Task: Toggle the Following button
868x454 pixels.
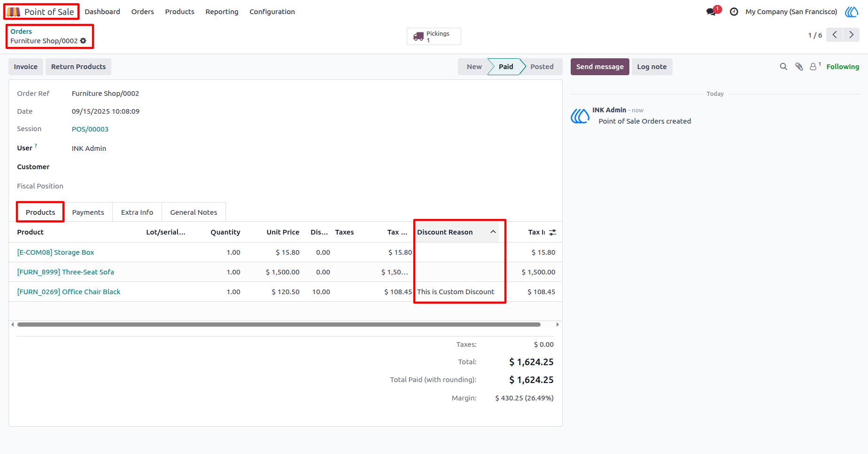Action: click(843, 67)
